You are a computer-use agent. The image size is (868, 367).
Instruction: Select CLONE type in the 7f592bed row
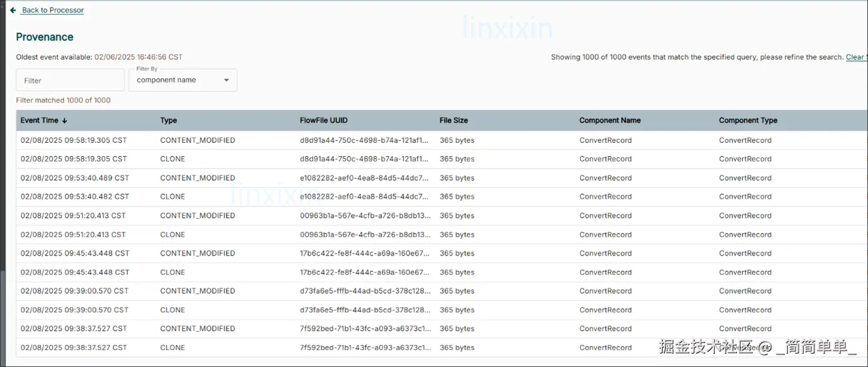click(x=173, y=347)
